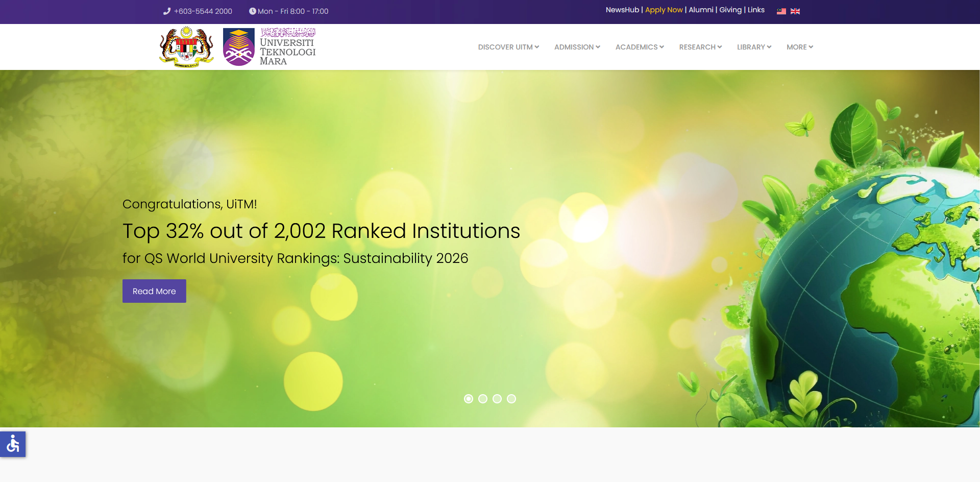Click the Links item in top bar

coord(756,10)
